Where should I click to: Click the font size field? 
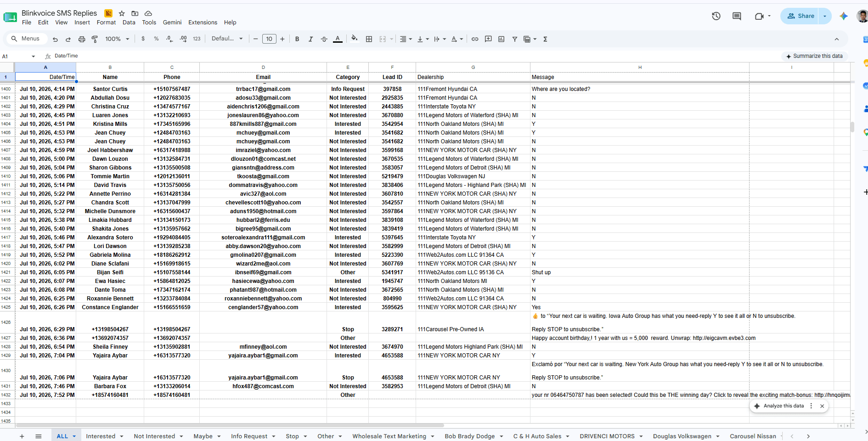click(x=269, y=39)
